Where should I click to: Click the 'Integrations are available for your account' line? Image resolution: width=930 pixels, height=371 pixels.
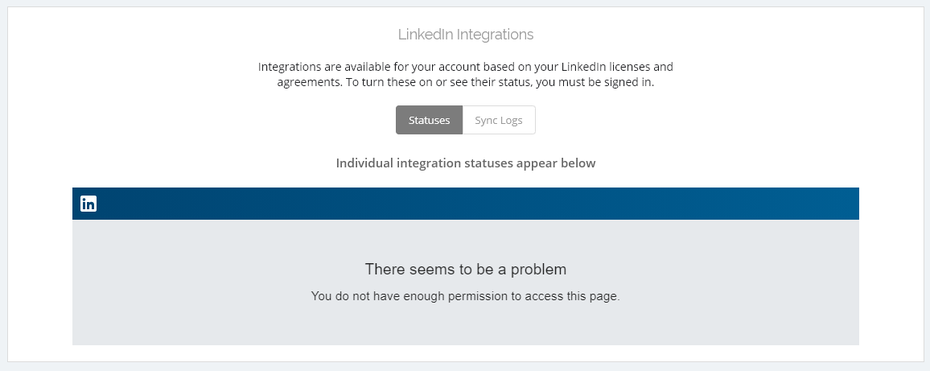tap(466, 67)
